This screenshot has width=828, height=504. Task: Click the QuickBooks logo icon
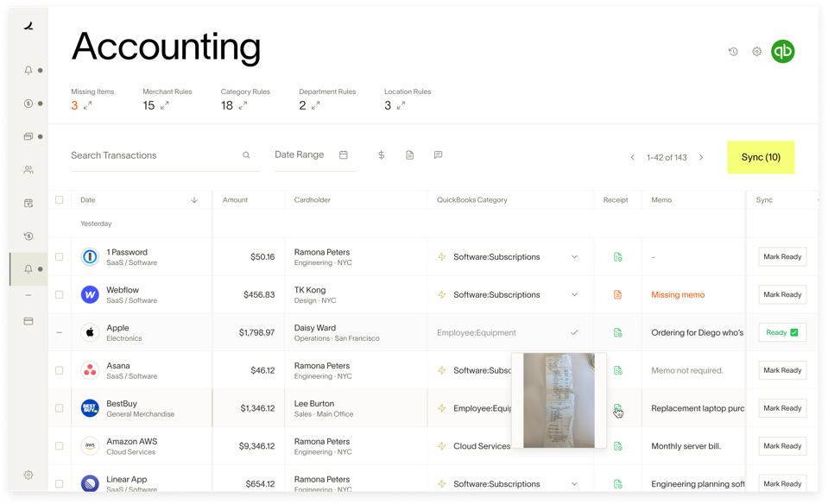(782, 51)
